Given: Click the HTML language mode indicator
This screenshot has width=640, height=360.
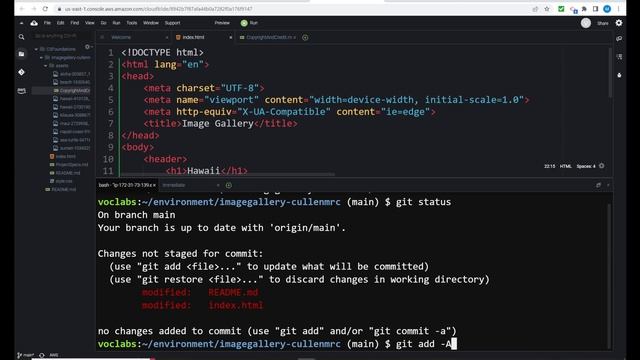Looking at the screenshot, I should pos(566,167).
